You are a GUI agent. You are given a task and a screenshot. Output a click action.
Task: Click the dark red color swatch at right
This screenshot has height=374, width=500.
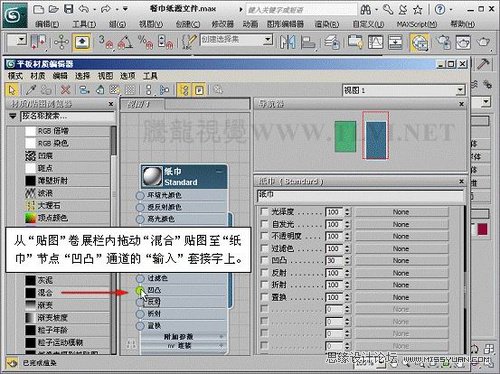pyautogui.click(x=483, y=229)
